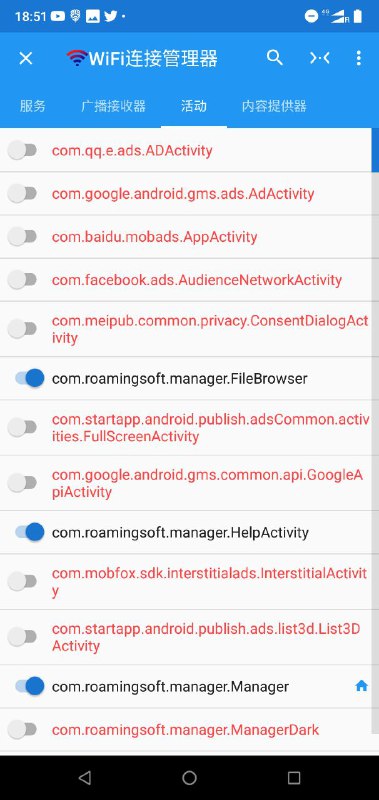379x800 pixels.
Task: Disable the FileBrowser activity switch
Action: 30,378
